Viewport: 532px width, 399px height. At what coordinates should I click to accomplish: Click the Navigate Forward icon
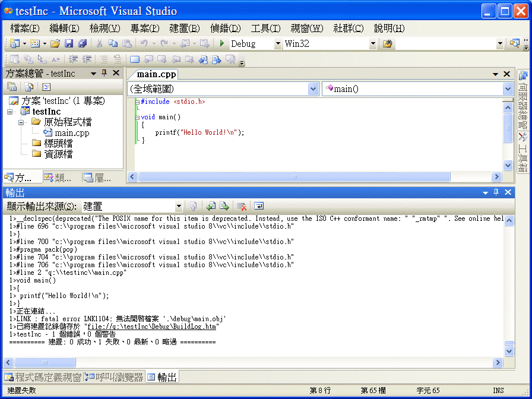(x=205, y=43)
